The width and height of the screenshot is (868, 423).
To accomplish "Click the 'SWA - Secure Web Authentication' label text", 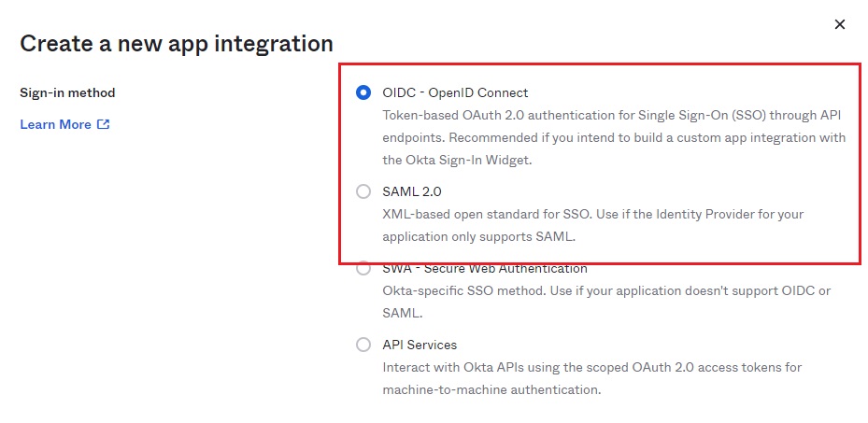I will [x=485, y=269].
